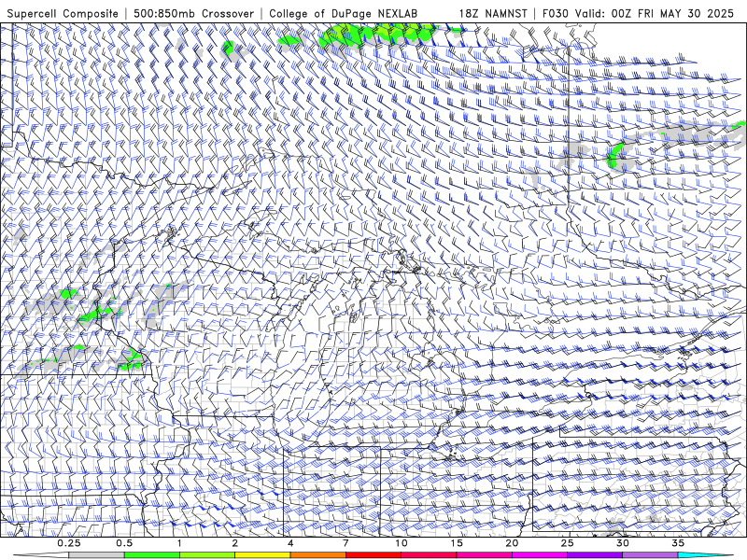Click the lavender 30–35 colorbar segment
The height and width of the screenshot is (560, 747).
point(650,555)
